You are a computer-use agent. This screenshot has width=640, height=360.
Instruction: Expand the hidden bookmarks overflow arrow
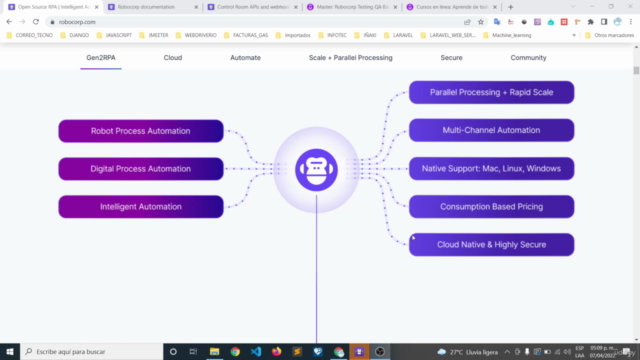(574, 35)
